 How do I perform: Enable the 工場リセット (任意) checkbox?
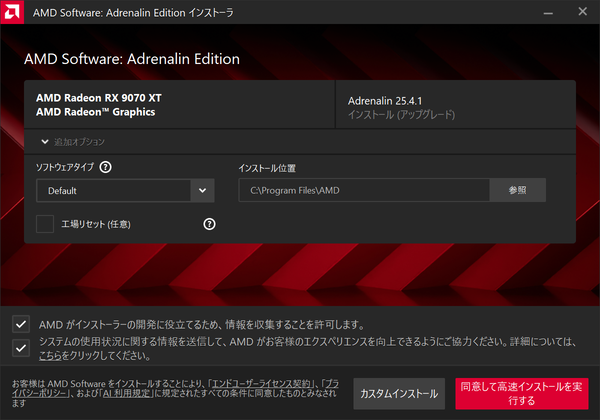pyautogui.click(x=45, y=224)
